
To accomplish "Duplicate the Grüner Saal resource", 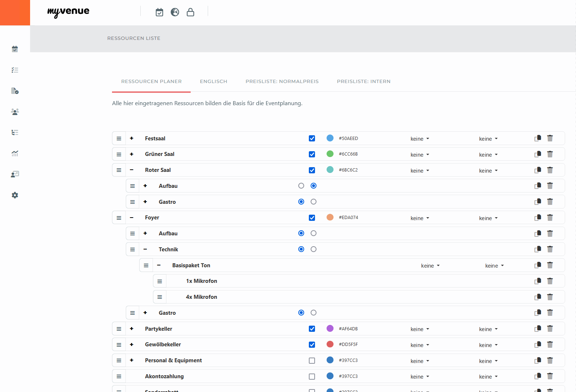I will [538, 154].
